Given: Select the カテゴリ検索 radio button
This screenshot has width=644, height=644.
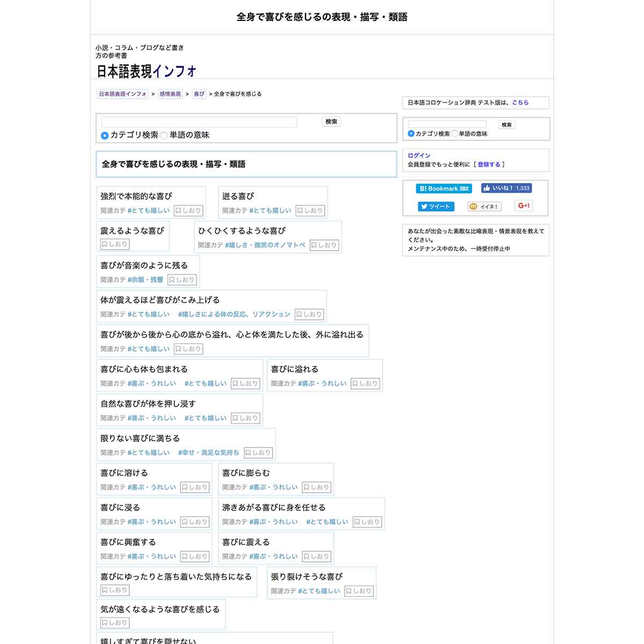Looking at the screenshot, I should tap(104, 136).
